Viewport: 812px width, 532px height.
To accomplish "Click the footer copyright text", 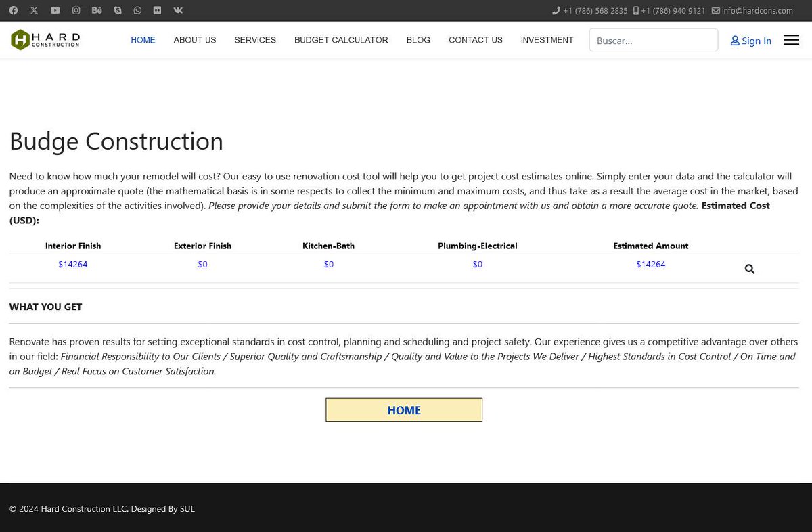I will 102,509.
